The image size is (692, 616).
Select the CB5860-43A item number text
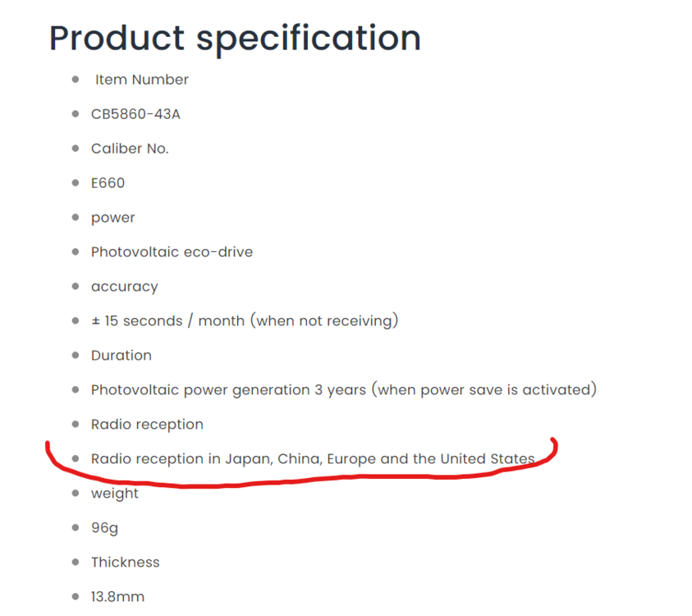(x=135, y=114)
